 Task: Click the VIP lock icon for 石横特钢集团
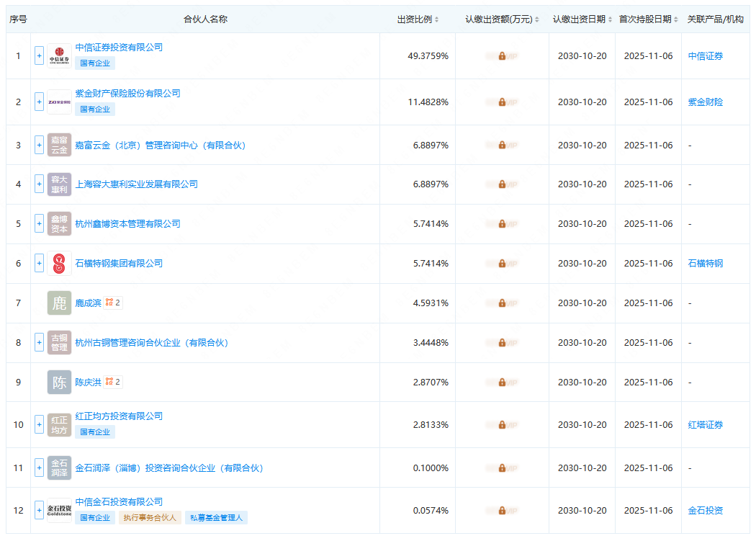click(502, 264)
